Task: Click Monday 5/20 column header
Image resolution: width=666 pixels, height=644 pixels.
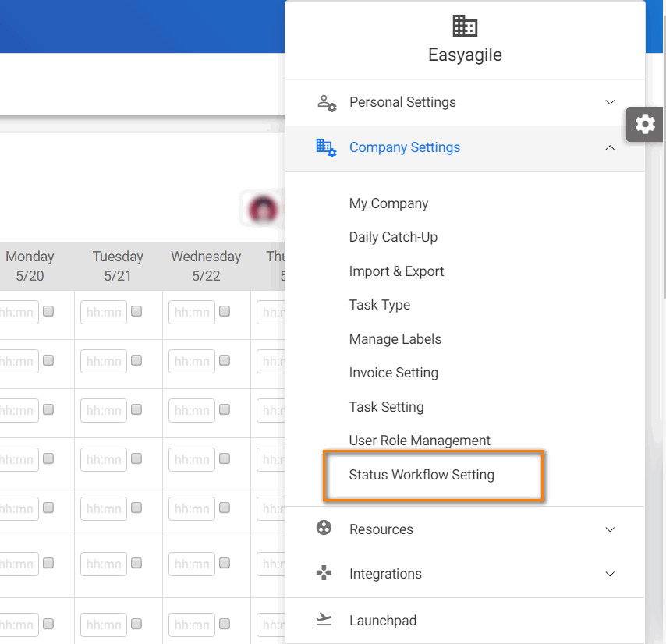Action: pyautogui.click(x=30, y=266)
